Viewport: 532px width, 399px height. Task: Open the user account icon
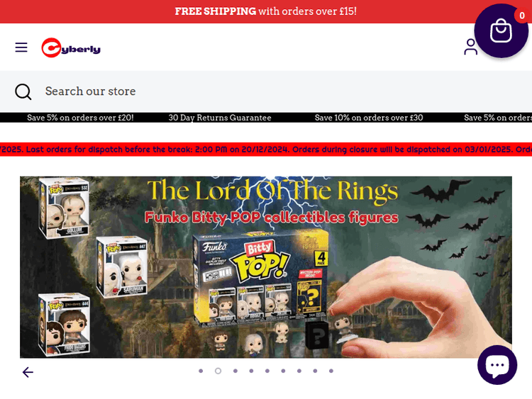coord(470,47)
